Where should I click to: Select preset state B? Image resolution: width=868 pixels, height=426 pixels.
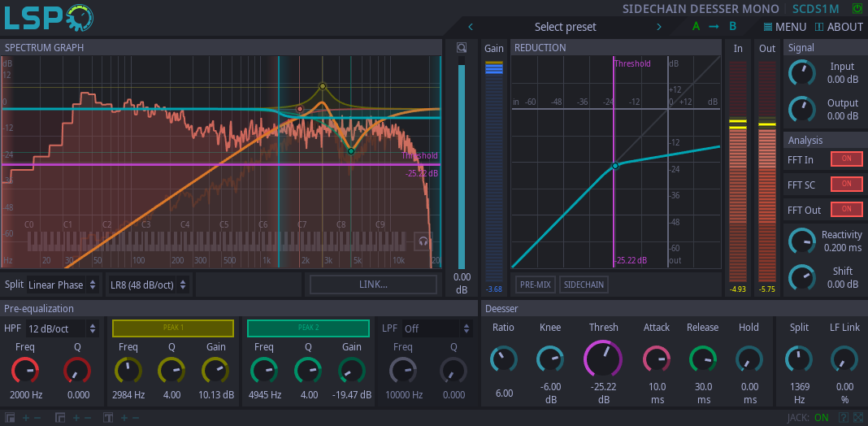[733, 27]
